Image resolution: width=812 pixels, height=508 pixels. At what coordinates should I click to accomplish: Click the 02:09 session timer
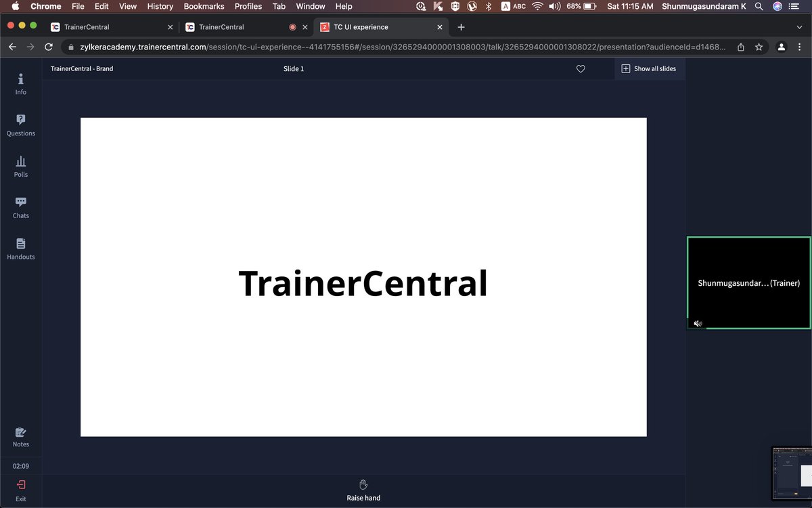tap(21, 466)
